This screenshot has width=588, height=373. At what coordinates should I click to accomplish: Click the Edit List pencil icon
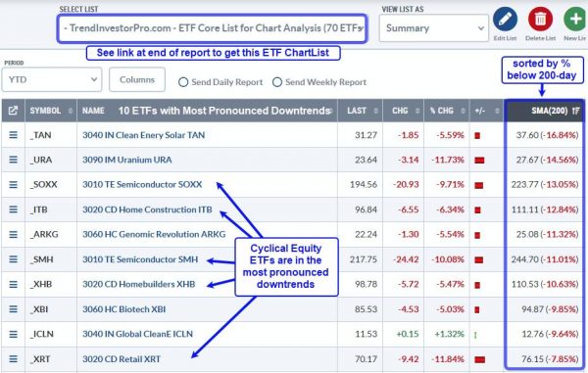[x=505, y=19]
